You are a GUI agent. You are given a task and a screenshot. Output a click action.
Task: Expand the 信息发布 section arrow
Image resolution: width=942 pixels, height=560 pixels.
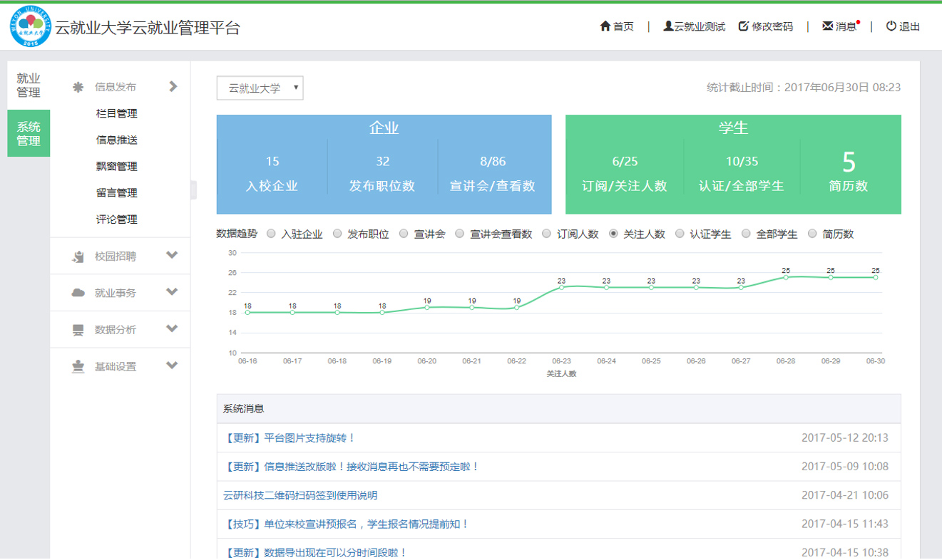coord(172,85)
